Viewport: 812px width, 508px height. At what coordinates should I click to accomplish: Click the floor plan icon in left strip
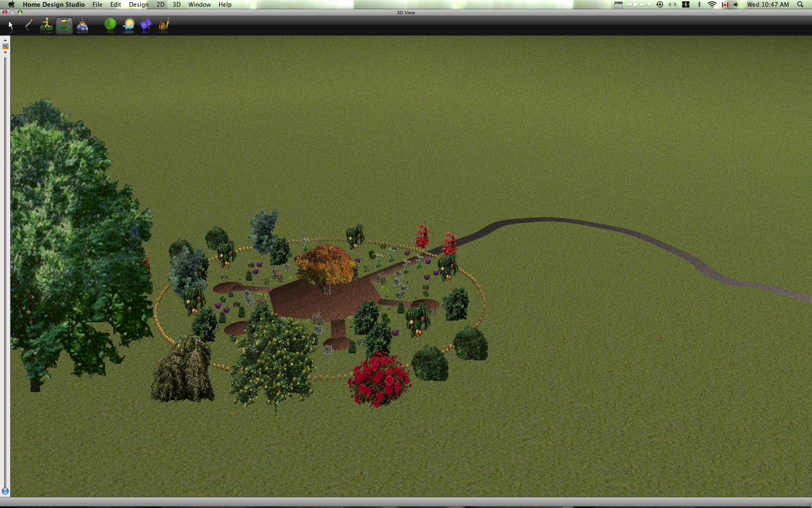click(5, 46)
